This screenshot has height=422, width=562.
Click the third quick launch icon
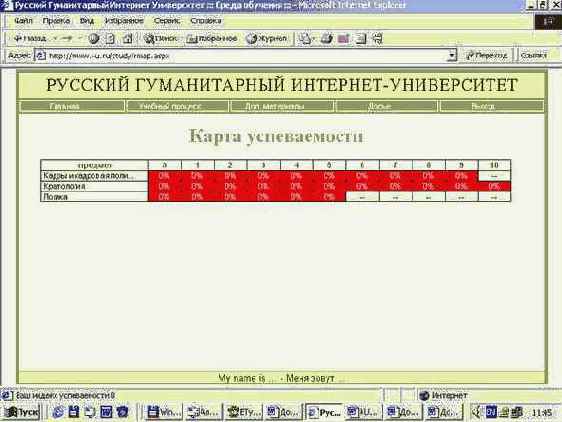pos(90,412)
